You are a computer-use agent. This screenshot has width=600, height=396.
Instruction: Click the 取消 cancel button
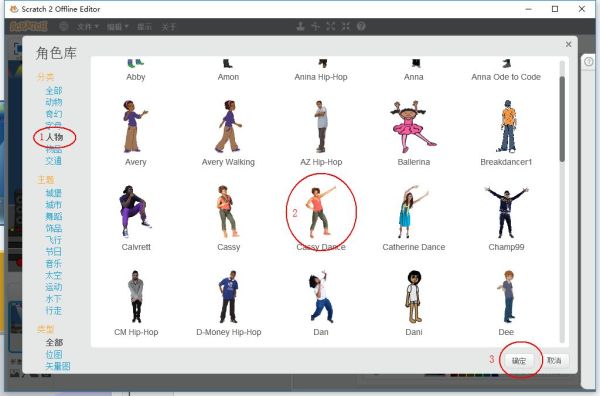[554, 360]
